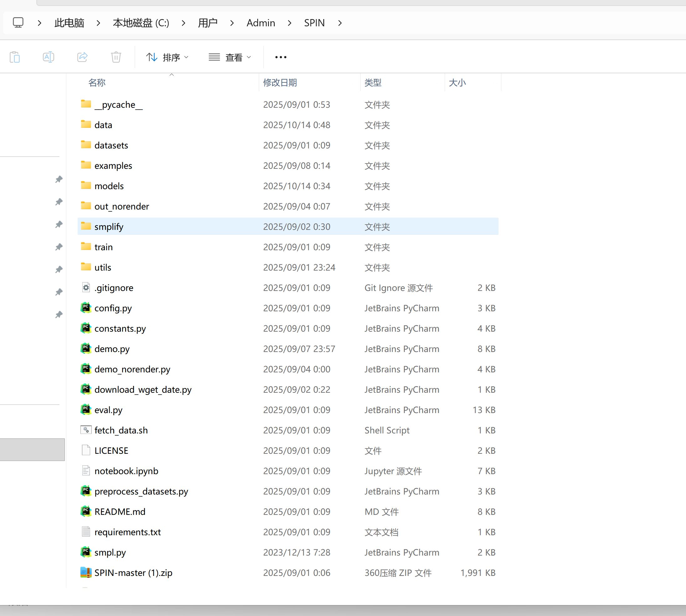Viewport: 686px width, 616px height.
Task: Select the smplify folder row
Action: click(x=109, y=227)
